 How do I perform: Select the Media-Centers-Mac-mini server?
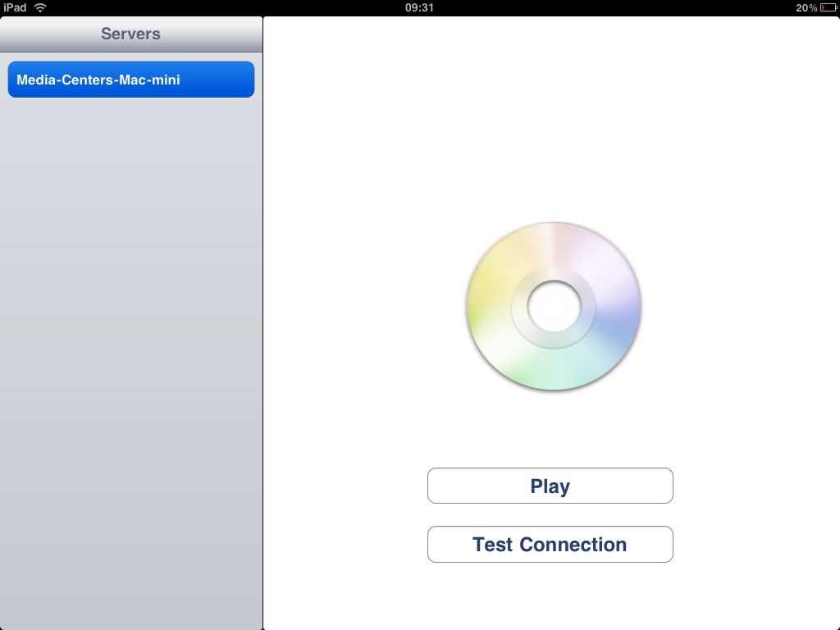tap(131, 80)
